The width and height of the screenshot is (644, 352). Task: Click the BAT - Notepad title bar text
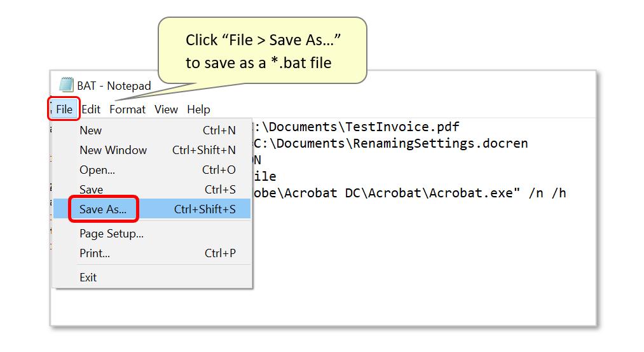click(x=114, y=86)
